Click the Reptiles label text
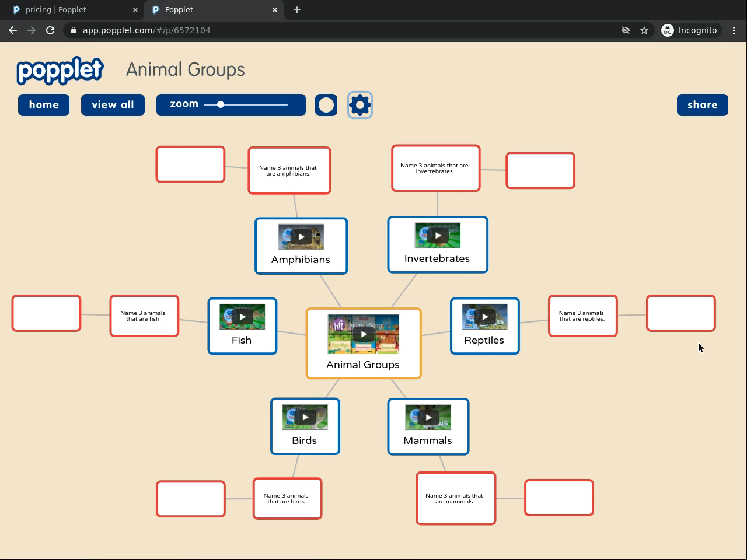 [x=484, y=340]
